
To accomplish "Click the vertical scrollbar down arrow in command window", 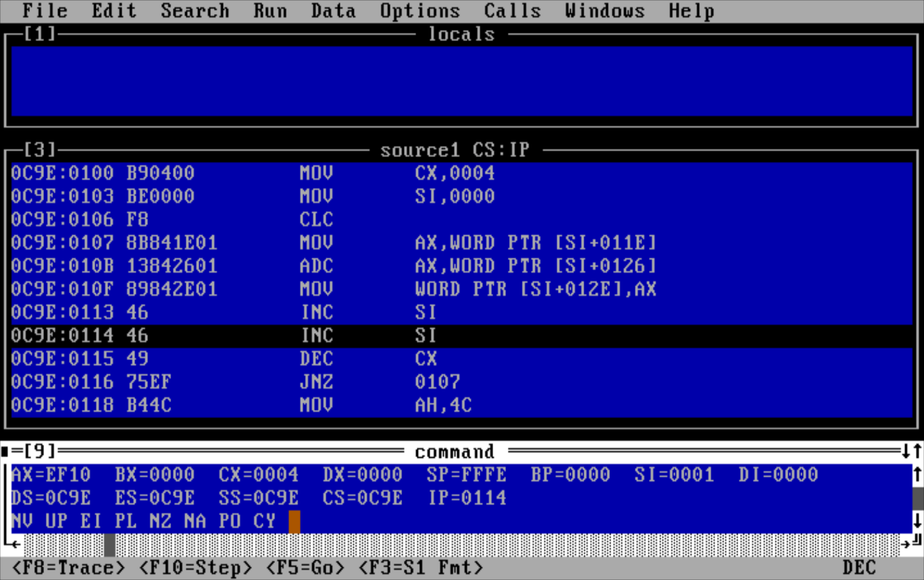I will pyautogui.click(x=918, y=521).
